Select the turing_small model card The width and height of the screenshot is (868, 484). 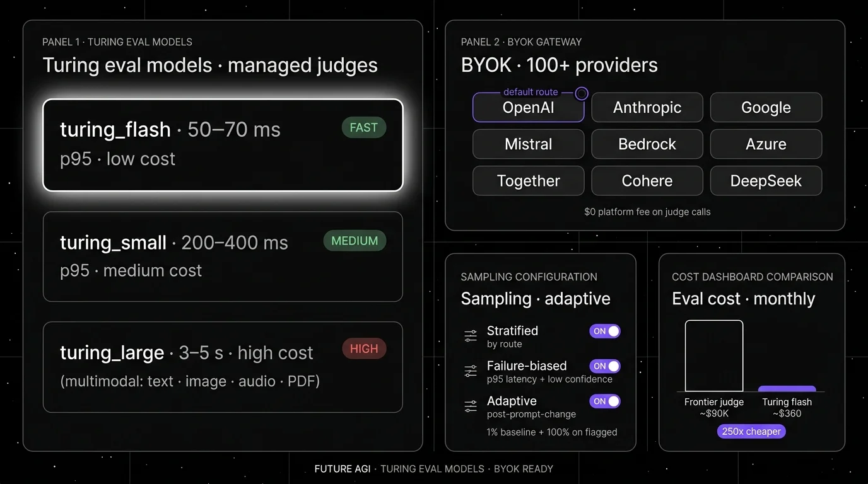pos(223,256)
